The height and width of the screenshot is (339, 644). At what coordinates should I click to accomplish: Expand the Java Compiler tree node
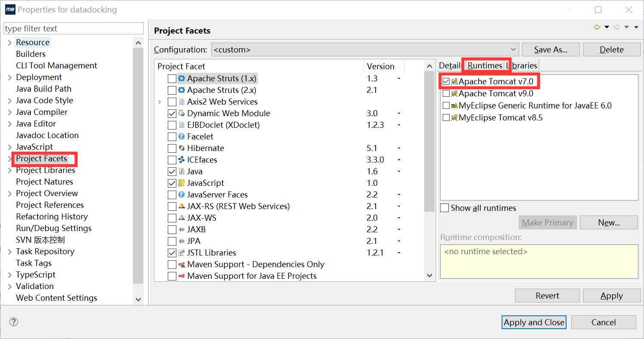(x=10, y=112)
